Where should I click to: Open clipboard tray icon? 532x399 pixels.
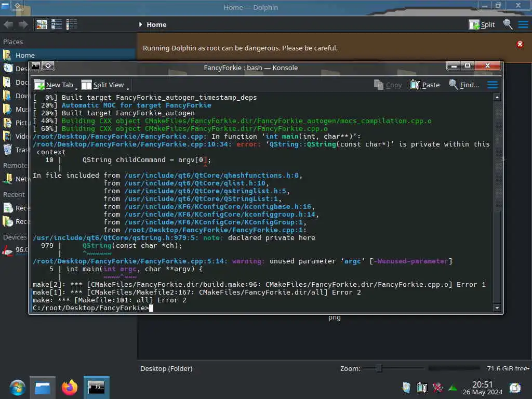[x=422, y=388]
